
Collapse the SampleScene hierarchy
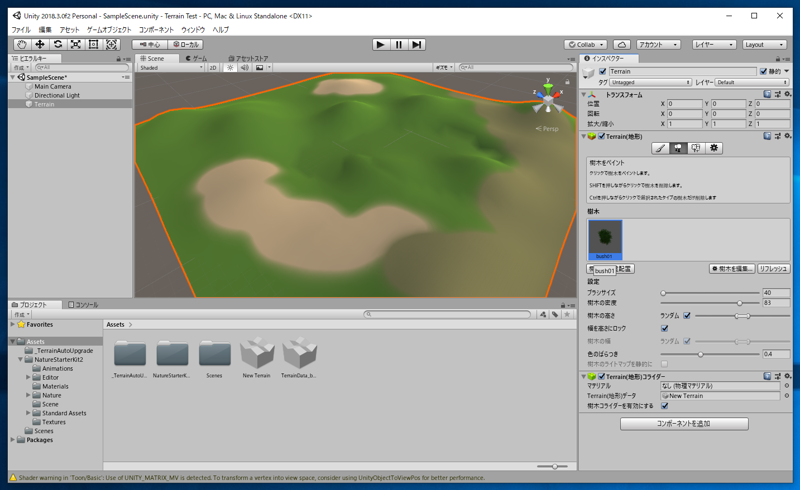click(x=13, y=77)
